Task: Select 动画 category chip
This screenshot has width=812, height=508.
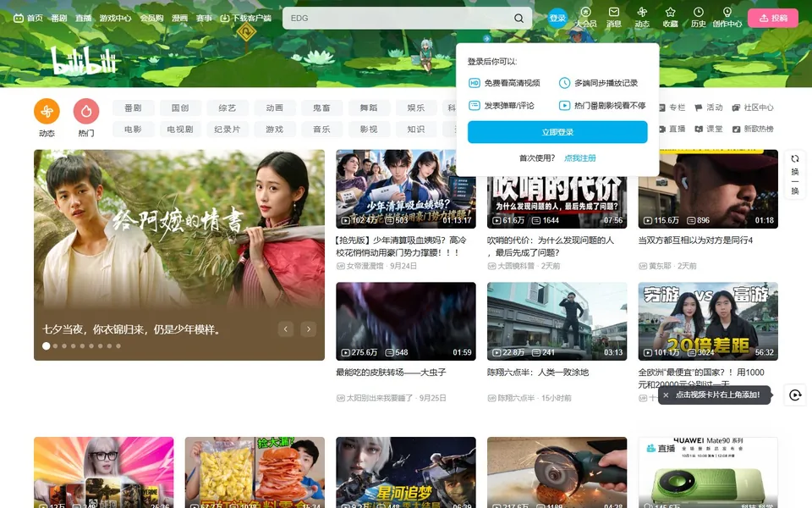Action: pyautogui.click(x=274, y=108)
